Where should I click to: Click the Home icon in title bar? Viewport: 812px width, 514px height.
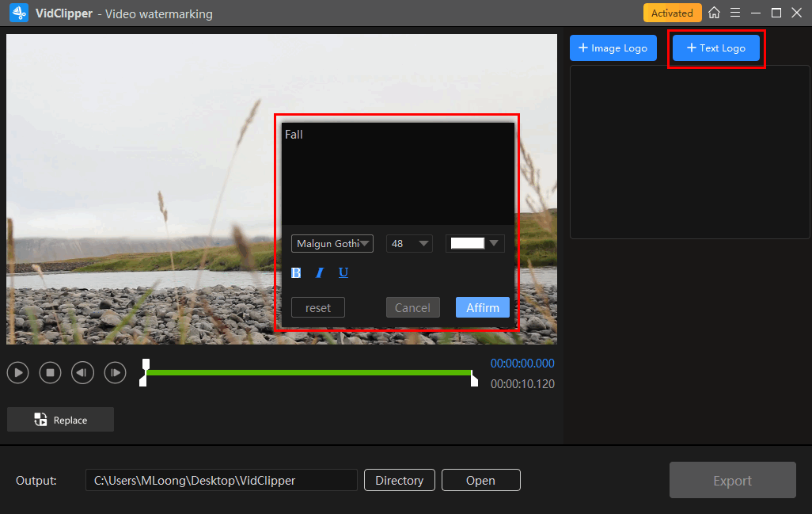(715, 13)
